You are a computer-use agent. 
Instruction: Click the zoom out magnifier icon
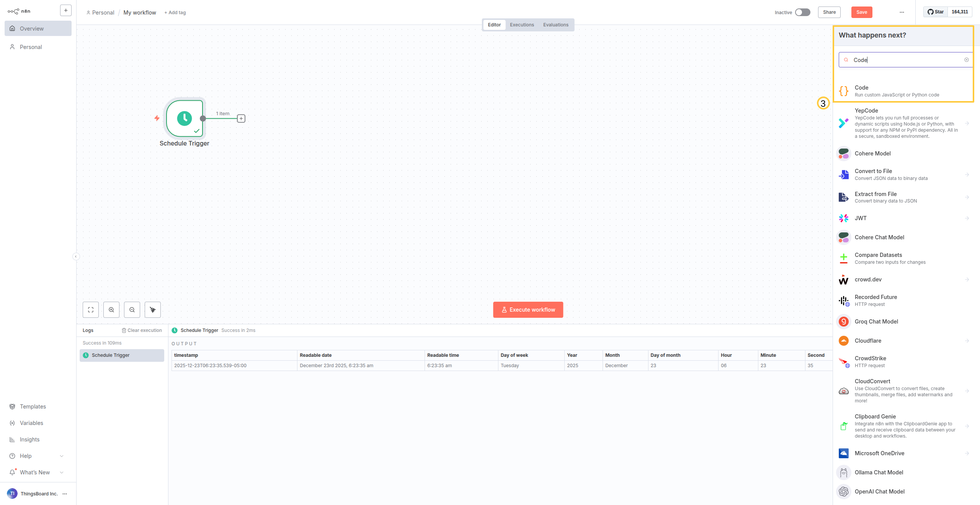pyautogui.click(x=132, y=310)
